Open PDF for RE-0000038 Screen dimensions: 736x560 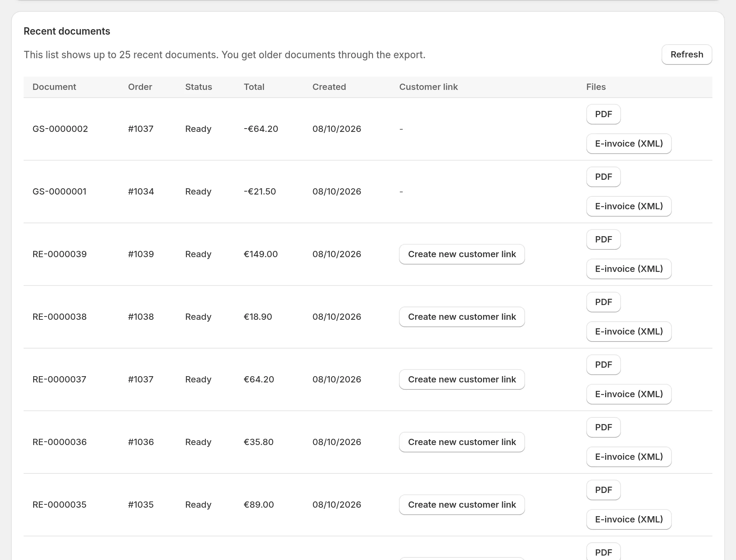coord(603,302)
